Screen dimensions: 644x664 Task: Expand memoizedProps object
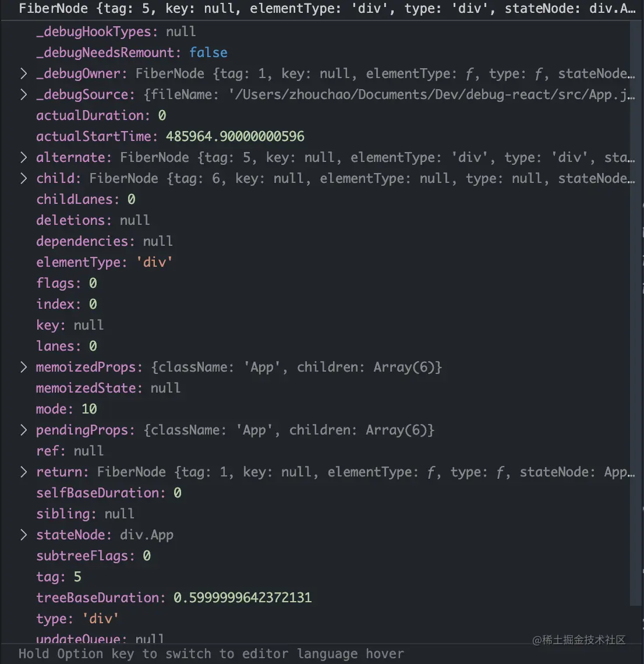click(x=24, y=367)
